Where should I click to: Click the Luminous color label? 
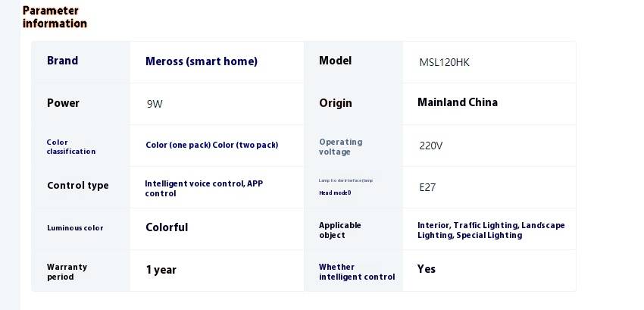[x=75, y=228]
